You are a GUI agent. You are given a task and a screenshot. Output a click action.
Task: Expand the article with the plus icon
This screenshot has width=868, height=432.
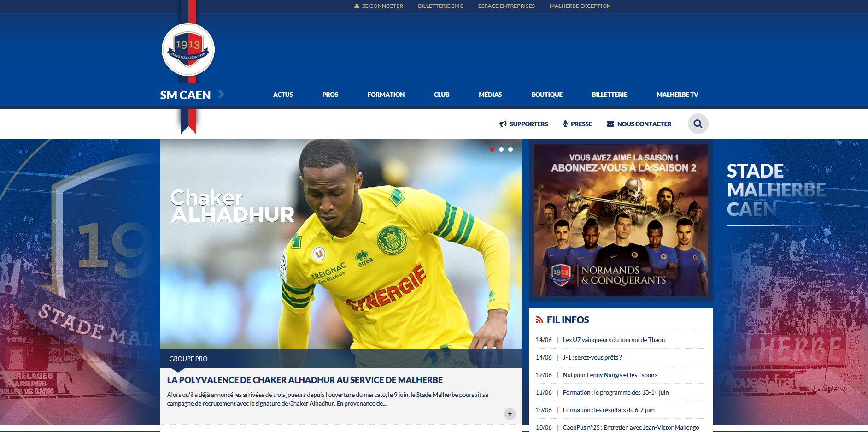coord(510,414)
